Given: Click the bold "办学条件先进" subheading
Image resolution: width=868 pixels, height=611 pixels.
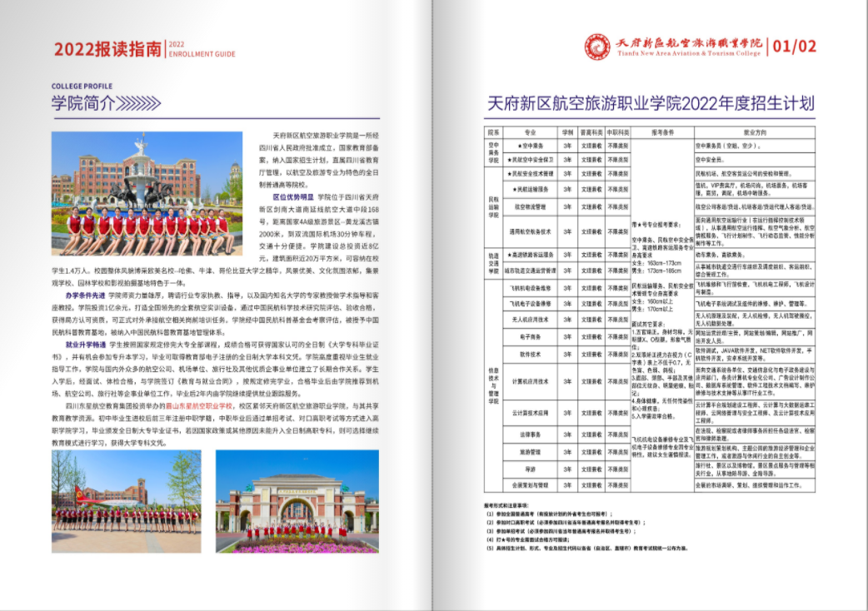Looking at the screenshot, I should tap(85, 296).
